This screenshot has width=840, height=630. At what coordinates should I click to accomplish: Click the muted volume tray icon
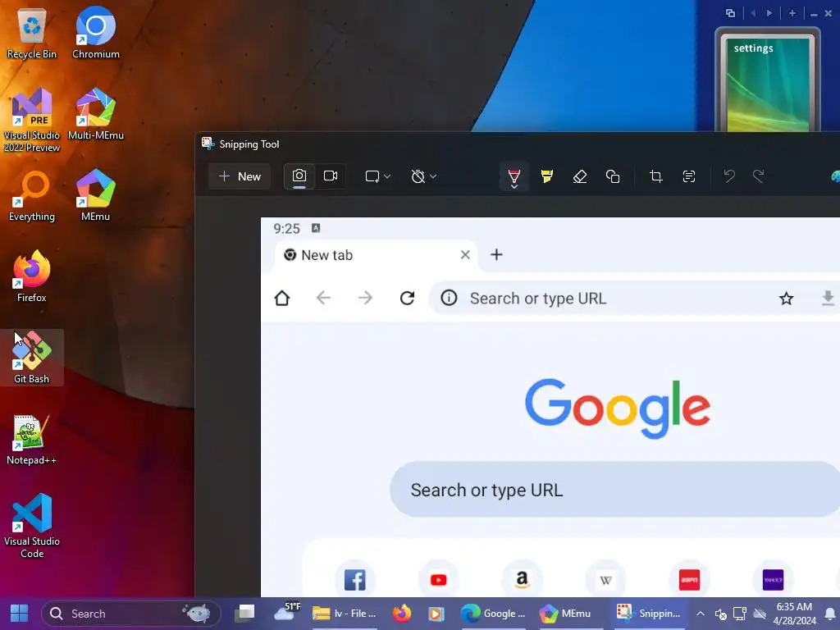[720, 614]
